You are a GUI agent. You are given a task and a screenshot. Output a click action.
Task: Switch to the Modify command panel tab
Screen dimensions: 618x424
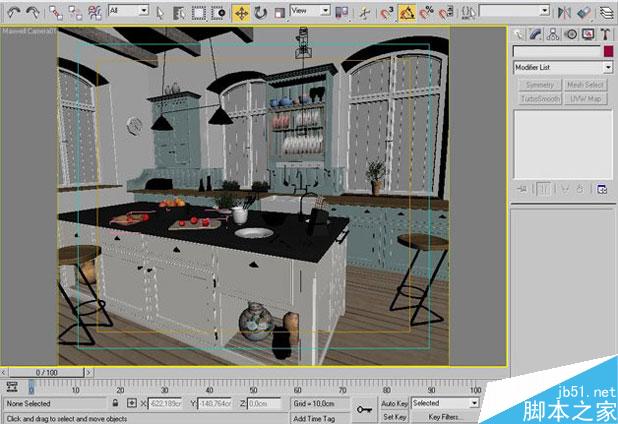tap(536, 35)
